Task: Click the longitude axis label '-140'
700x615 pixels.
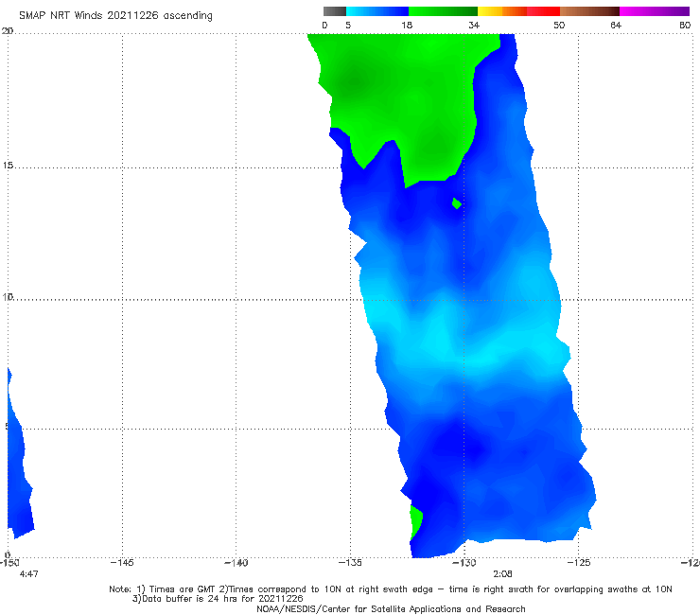Action: click(x=236, y=563)
